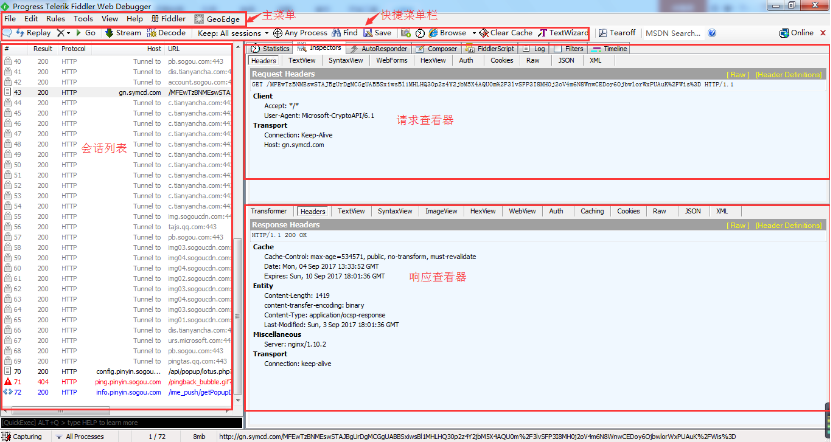Click the Go resume button
The height and width of the screenshot is (442, 831).
tap(86, 33)
